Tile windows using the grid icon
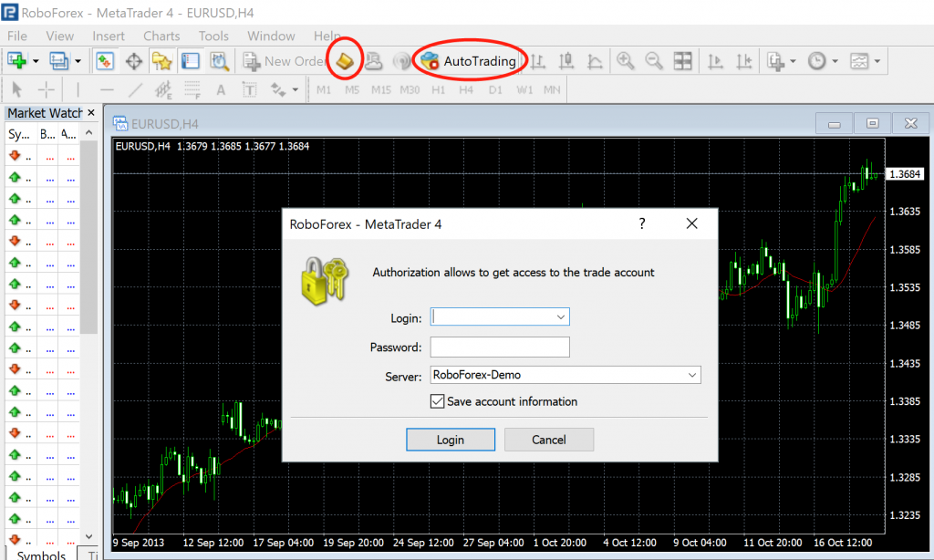The height and width of the screenshot is (560, 934). tap(682, 61)
